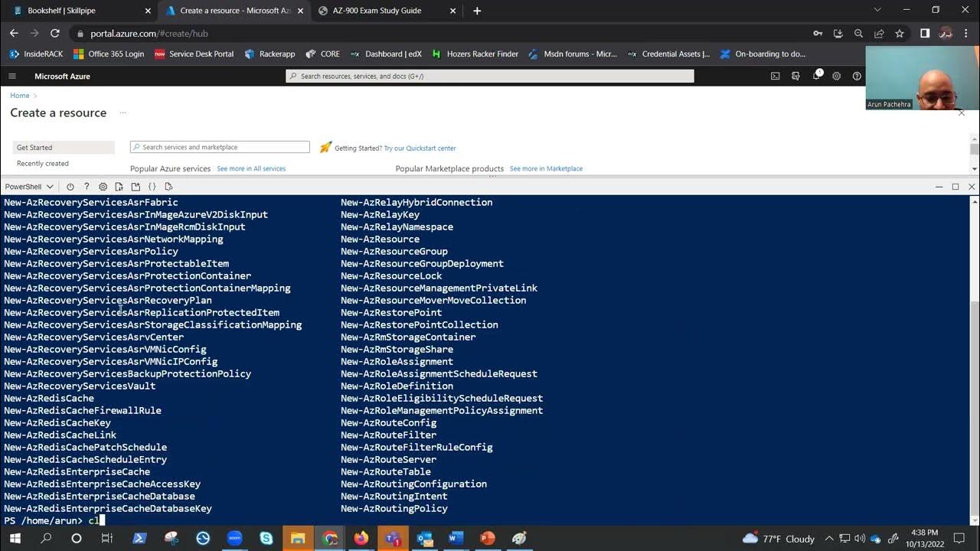This screenshot has height=551, width=980.
Task: Open Azure help and support icon
Action: [857, 77]
